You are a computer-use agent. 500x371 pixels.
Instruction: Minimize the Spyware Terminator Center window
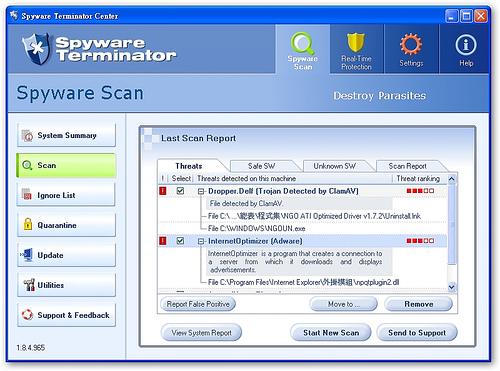pyautogui.click(x=452, y=16)
